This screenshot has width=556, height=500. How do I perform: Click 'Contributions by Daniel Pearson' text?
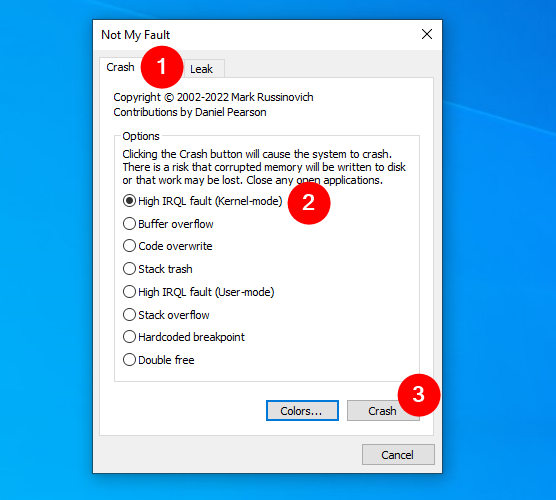190,112
